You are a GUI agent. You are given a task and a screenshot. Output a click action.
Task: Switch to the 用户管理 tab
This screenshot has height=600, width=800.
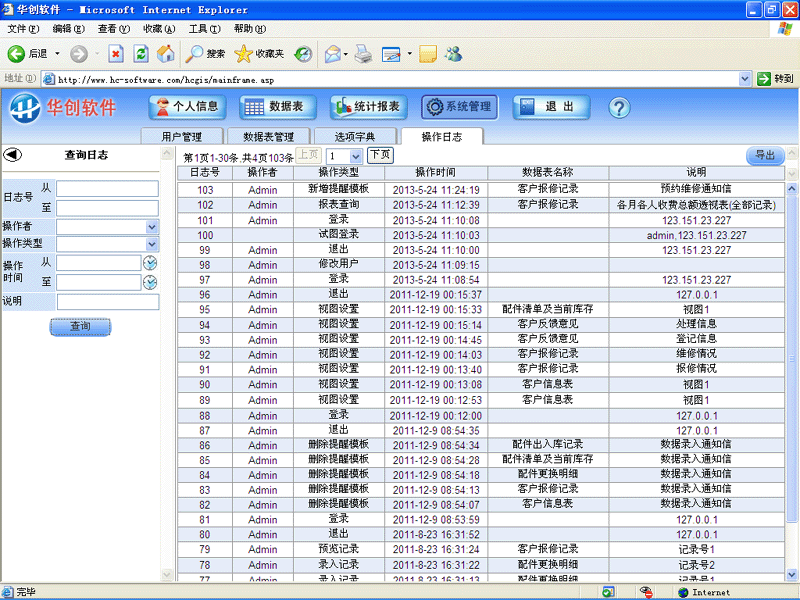[x=182, y=137]
